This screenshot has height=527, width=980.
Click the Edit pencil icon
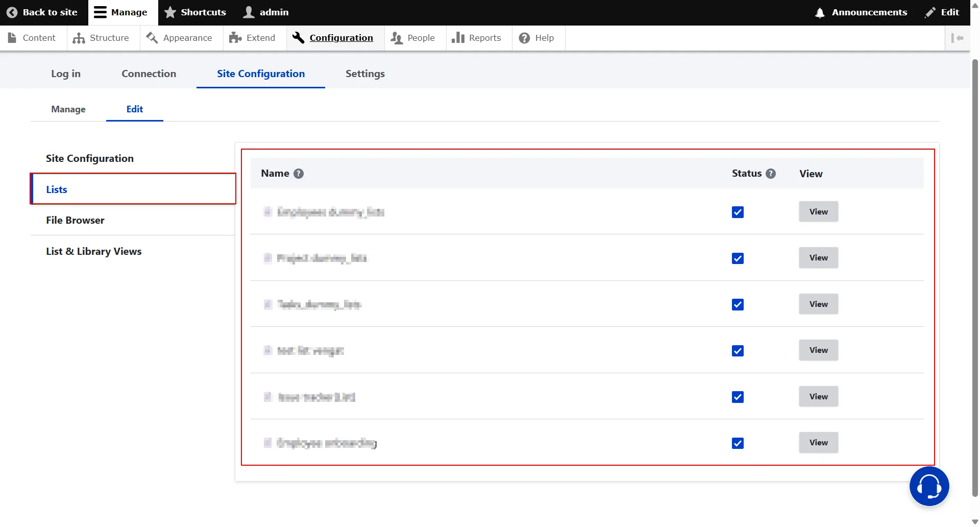tap(929, 13)
